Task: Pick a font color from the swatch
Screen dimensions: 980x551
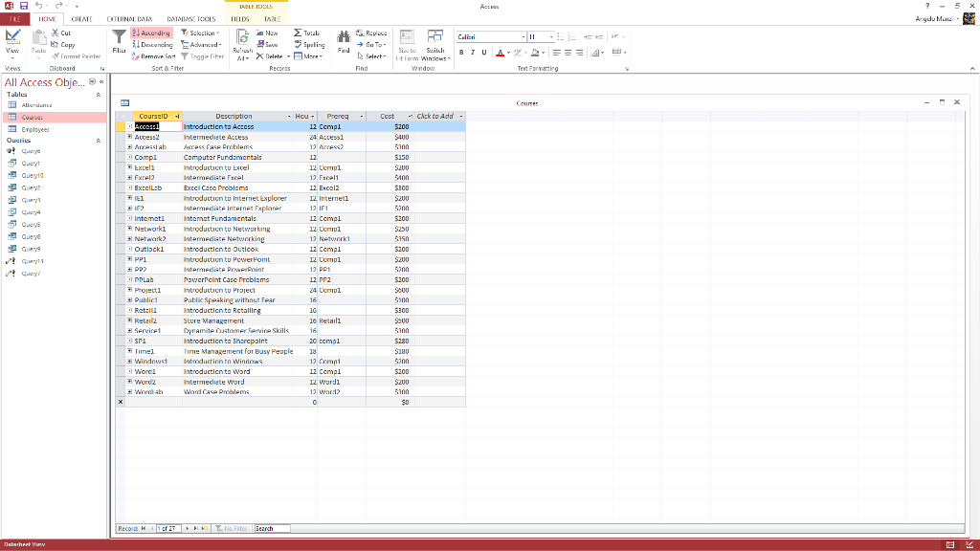Action: click(500, 53)
